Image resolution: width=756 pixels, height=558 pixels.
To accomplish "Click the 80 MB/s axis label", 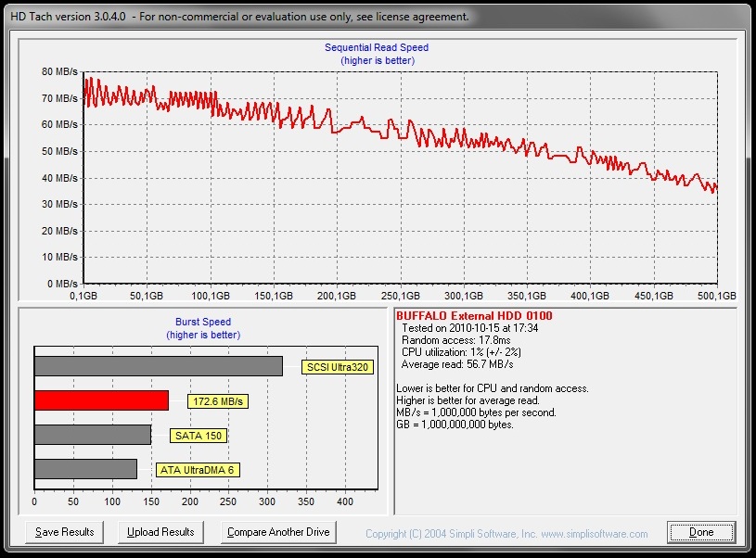I will click(59, 71).
